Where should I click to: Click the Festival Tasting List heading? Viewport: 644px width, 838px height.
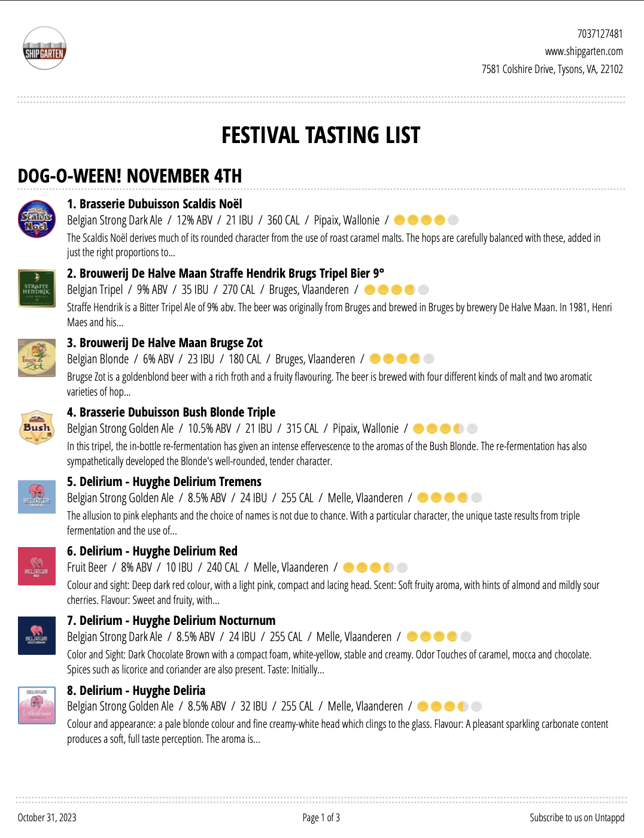[x=321, y=135]
